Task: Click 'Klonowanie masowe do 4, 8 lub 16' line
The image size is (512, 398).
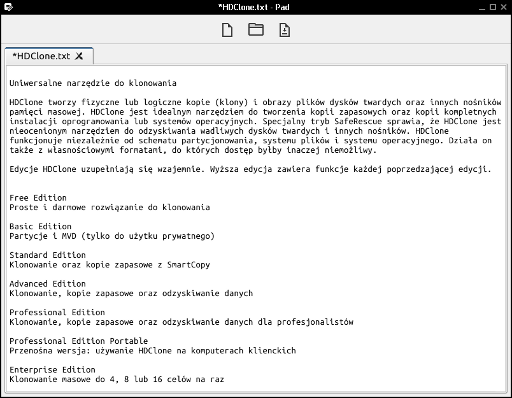Action: (x=117, y=379)
